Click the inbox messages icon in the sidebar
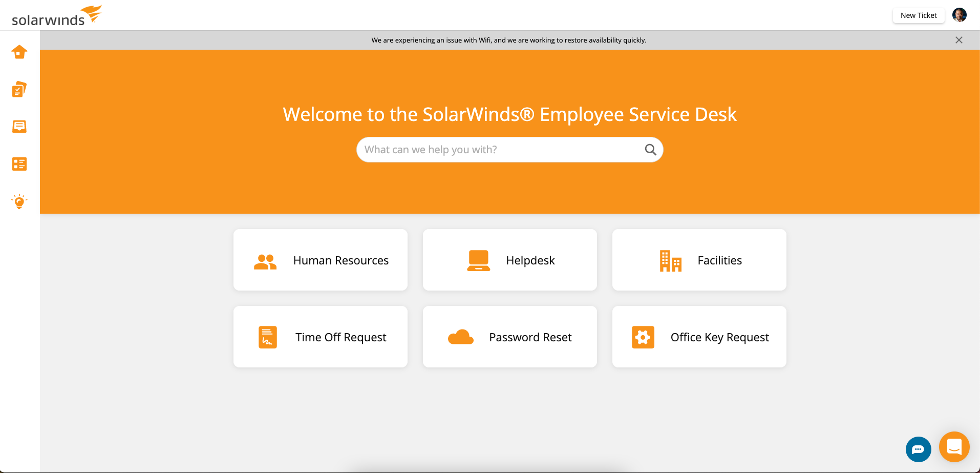 pyautogui.click(x=19, y=126)
